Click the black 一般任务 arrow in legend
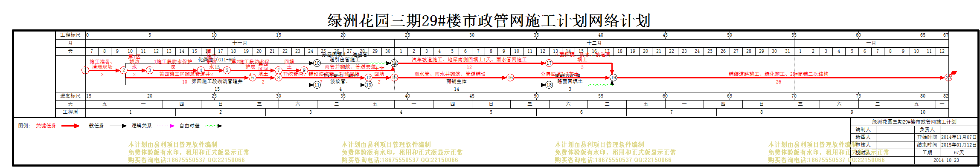980x167 pixels. tap(118, 126)
